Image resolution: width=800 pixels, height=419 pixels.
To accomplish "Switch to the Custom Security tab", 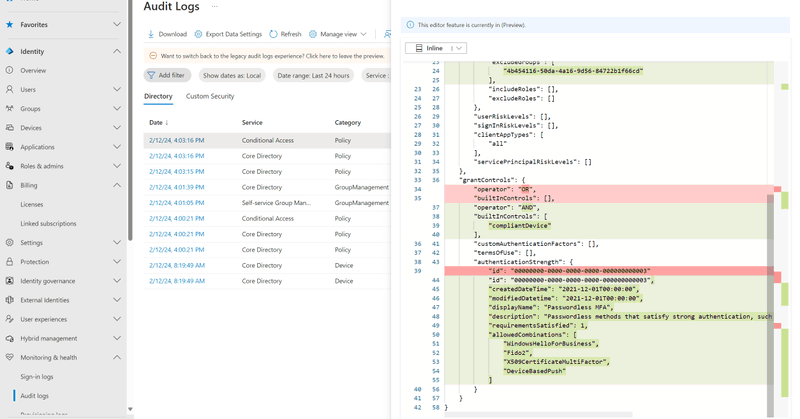I will pyautogui.click(x=210, y=96).
